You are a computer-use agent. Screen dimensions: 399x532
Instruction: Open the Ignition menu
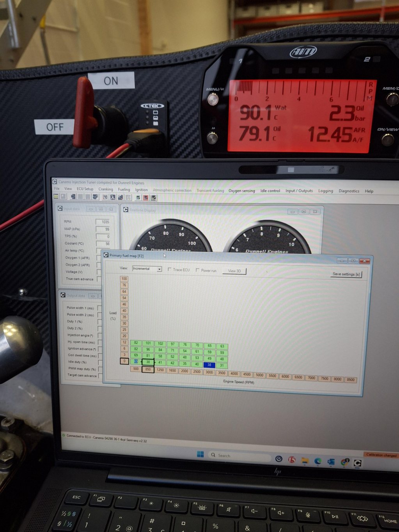pyautogui.click(x=141, y=190)
